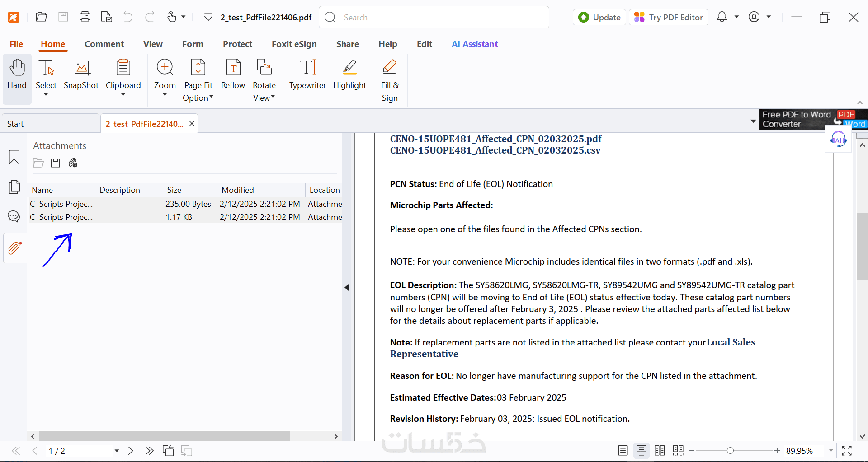Image resolution: width=868 pixels, height=462 pixels.
Task: Click the attachments horizontal scrollbar
Action: 164,436
